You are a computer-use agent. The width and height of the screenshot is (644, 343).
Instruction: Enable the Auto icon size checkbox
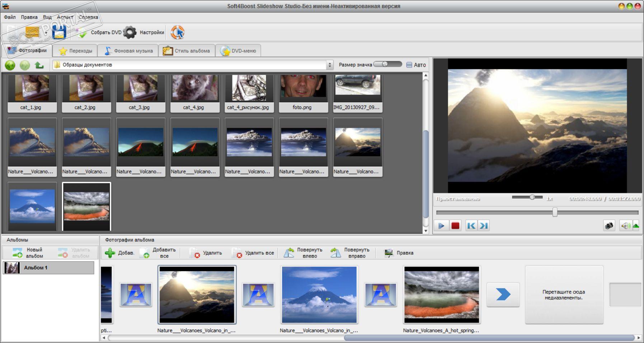[x=409, y=65]
